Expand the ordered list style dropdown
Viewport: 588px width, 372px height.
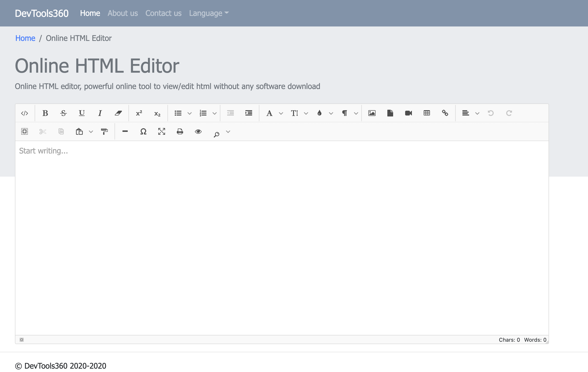point(215,113)
